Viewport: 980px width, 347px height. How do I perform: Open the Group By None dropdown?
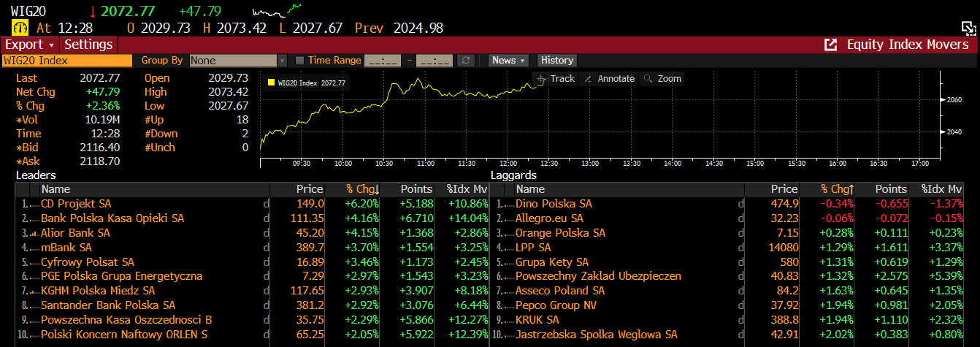pos(238,61)
